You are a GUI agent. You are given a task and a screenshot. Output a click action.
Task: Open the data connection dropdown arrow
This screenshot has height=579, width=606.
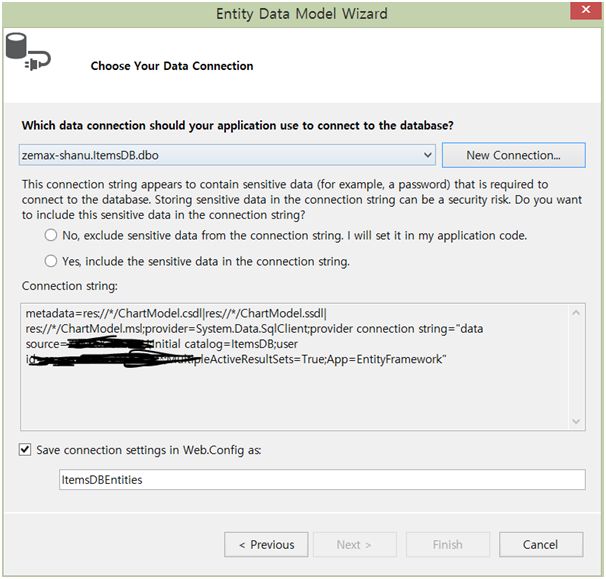427,155
